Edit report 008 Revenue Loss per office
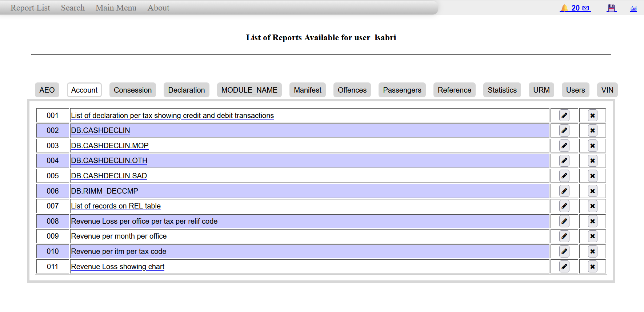 564,221
